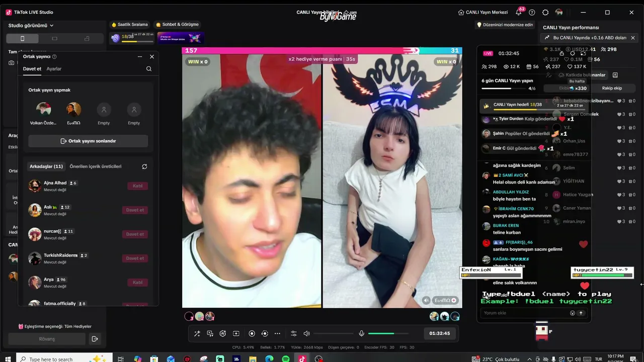644x362 pixels.
Task: Click the exit icon beside Rövanş
Action: (x=95, y=339)
